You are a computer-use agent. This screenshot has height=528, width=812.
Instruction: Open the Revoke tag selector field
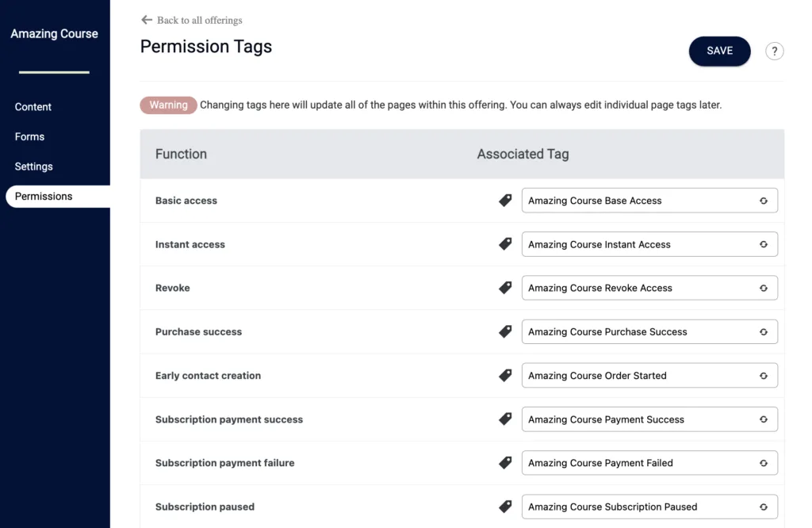tap(649, 288)
